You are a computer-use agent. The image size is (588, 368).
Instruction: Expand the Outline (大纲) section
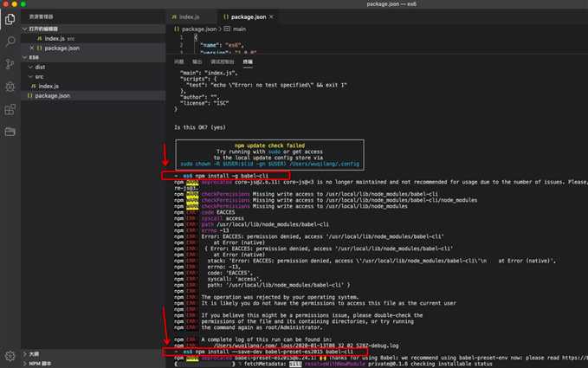tap(25, 354)
